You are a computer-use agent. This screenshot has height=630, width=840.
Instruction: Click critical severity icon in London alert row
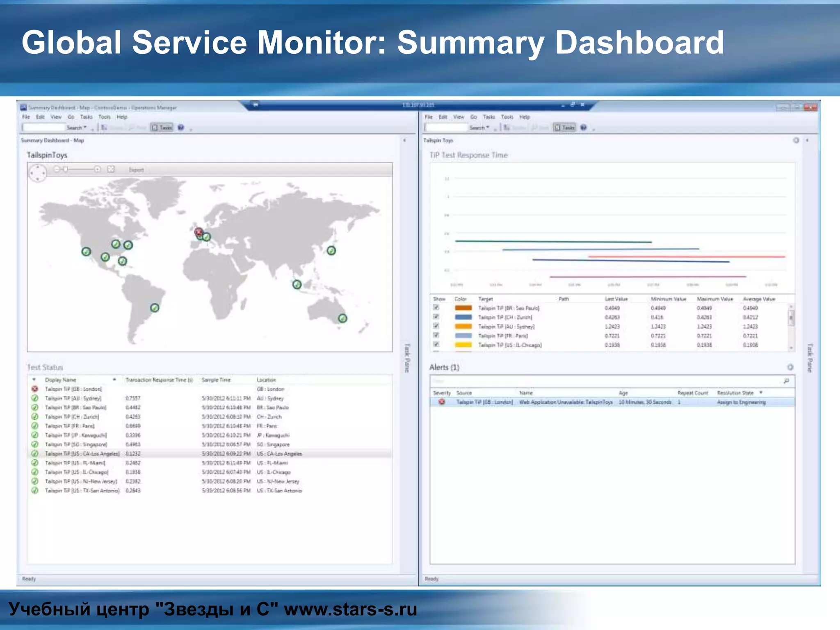[x=442, y=402]
